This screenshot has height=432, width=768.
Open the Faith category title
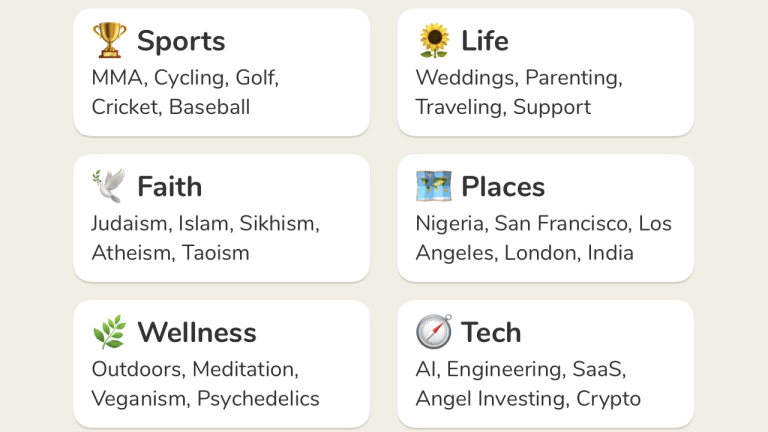point(169,187)
